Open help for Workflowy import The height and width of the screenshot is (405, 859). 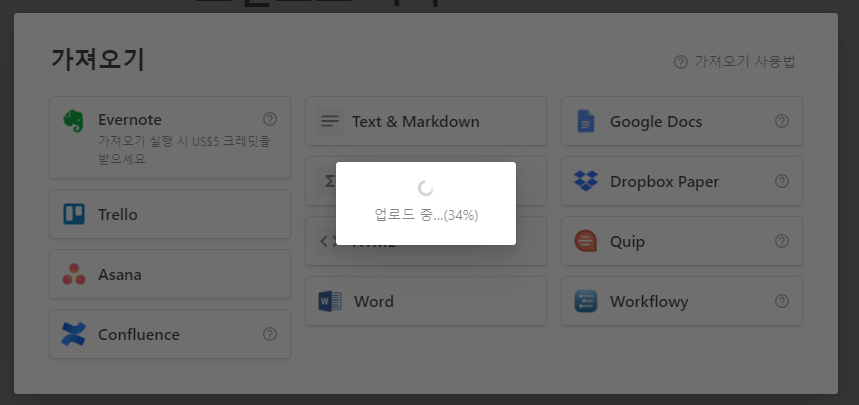pos(782,301)
